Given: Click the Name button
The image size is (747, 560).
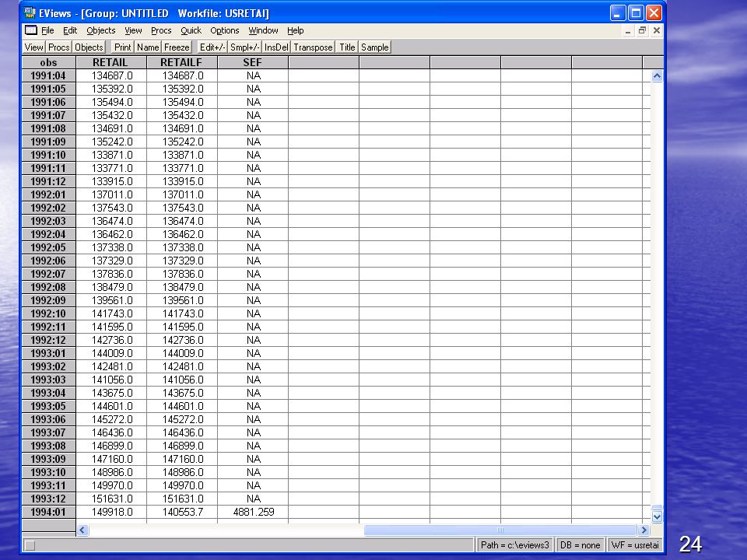Looking at the screenshot, I should [148, 47].
